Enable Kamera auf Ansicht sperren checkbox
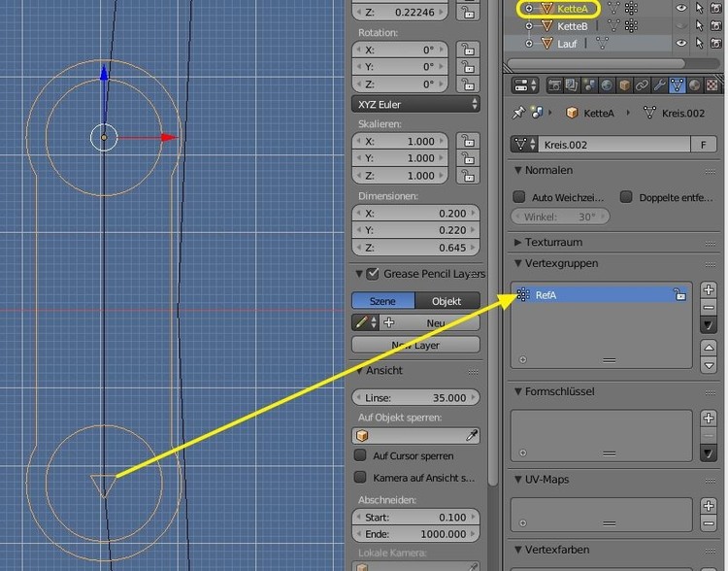Image resolution: width=728 pixels, height=571 pixels. pos(360,477)
